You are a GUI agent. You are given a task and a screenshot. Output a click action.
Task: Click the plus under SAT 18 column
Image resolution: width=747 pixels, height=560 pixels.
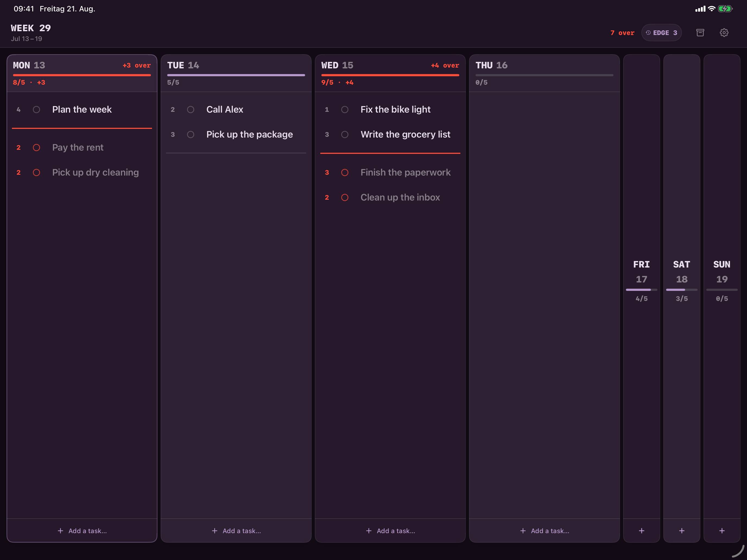[682, 531]
